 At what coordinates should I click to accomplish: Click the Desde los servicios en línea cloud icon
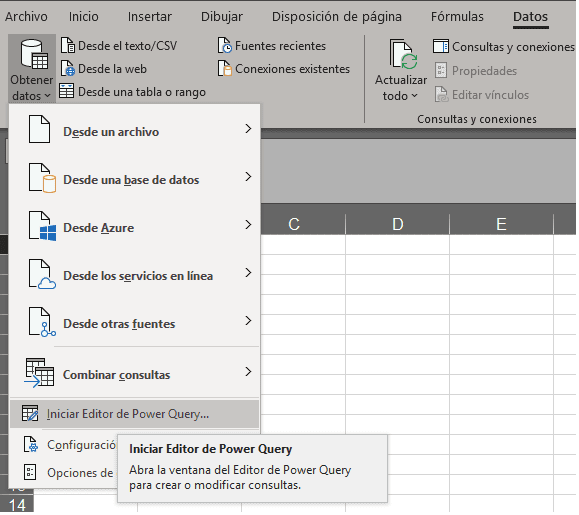[x=42, y=274]
